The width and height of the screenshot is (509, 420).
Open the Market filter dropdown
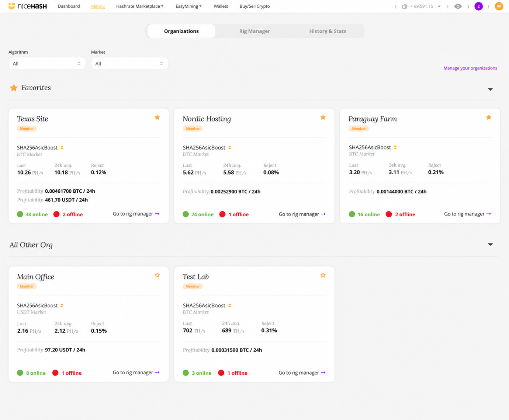pos(129,63)
